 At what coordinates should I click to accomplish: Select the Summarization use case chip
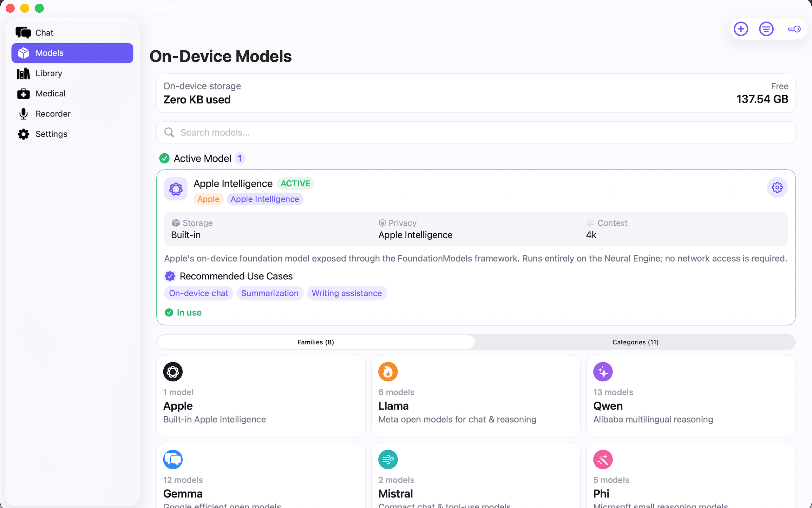coord(270,293)
